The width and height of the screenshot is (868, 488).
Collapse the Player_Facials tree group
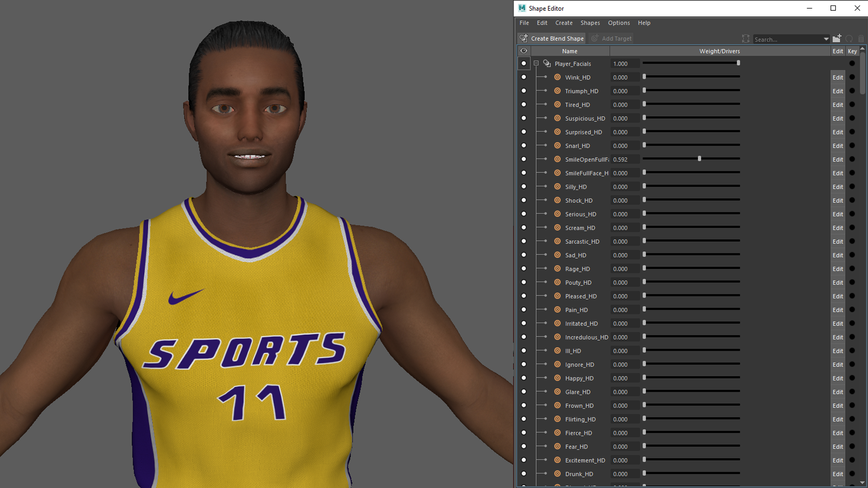click(536, 64)
